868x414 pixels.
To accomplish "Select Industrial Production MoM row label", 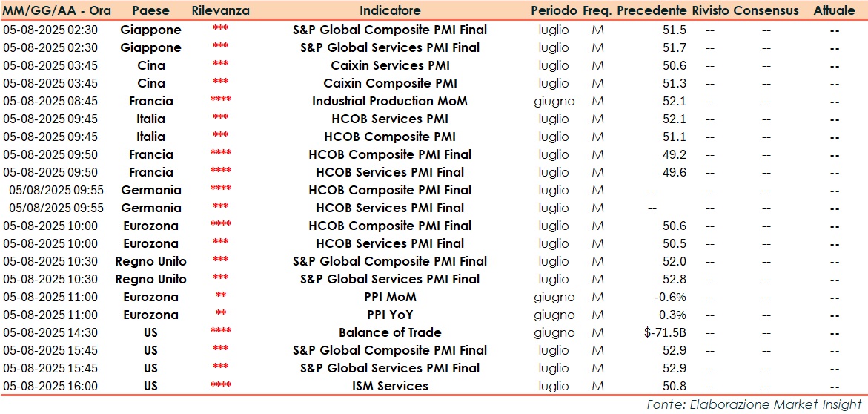I will tap(390, 101).
